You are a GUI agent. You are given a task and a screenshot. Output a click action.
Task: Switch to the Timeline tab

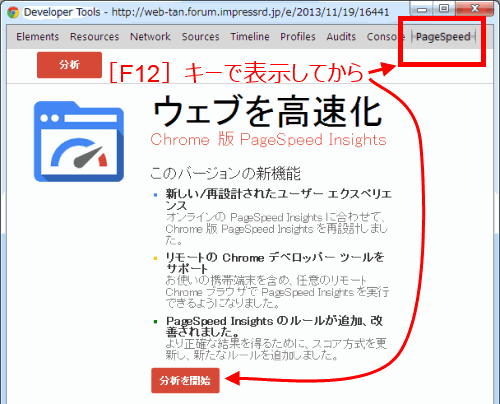250,37
